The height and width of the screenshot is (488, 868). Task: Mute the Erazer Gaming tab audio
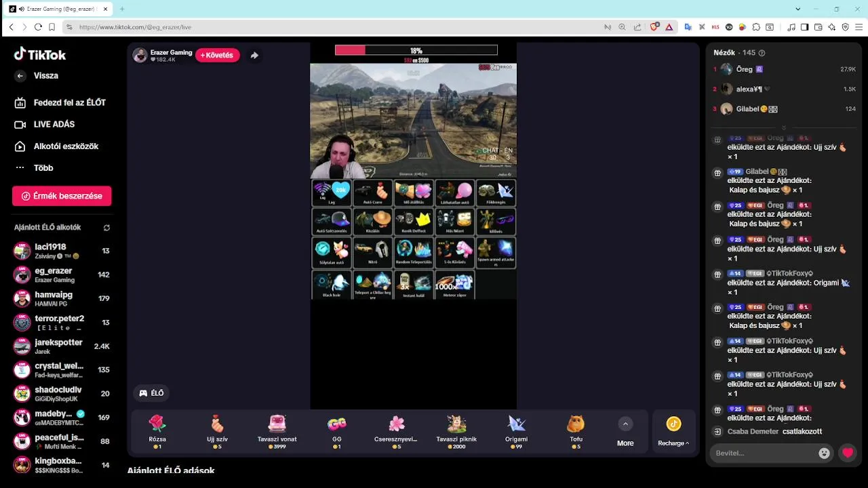[21, 9]
